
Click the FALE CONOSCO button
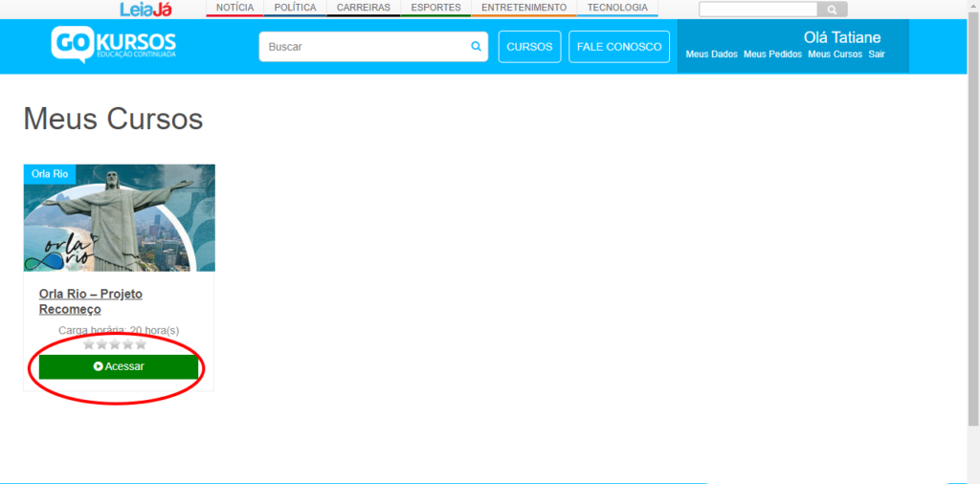click(619, 47)
